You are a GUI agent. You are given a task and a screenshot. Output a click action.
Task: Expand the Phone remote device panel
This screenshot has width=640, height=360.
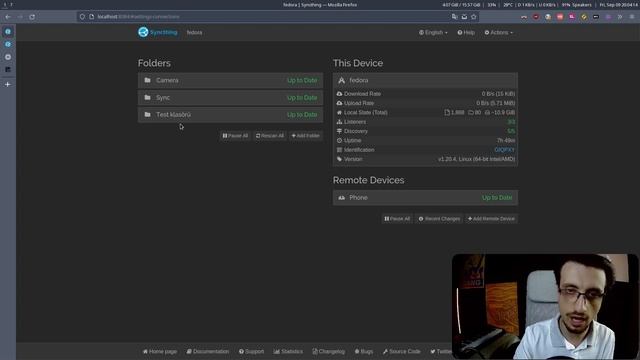click(x=425, y=198)
